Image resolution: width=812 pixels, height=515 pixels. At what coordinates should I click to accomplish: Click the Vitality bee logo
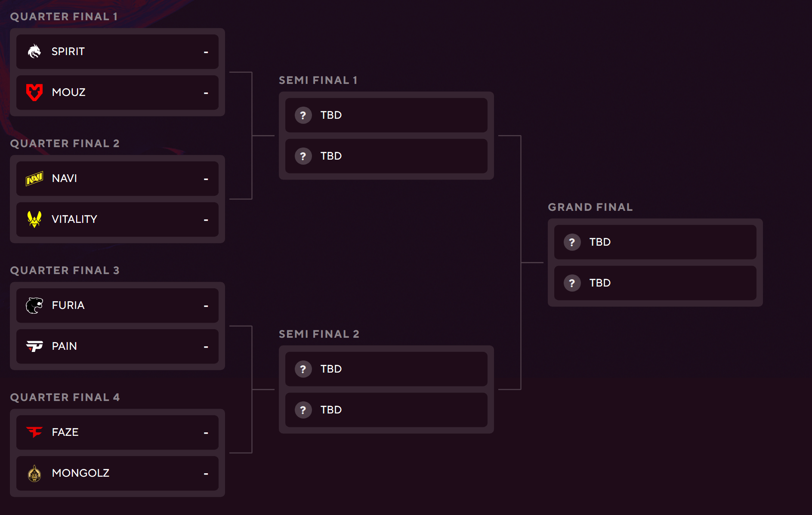coord(34,219)
